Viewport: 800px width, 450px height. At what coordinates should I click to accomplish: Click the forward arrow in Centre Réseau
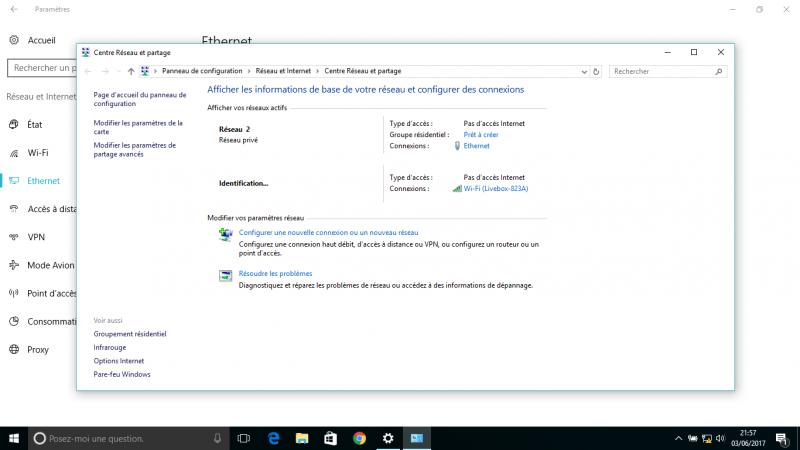tap(105, 71)
